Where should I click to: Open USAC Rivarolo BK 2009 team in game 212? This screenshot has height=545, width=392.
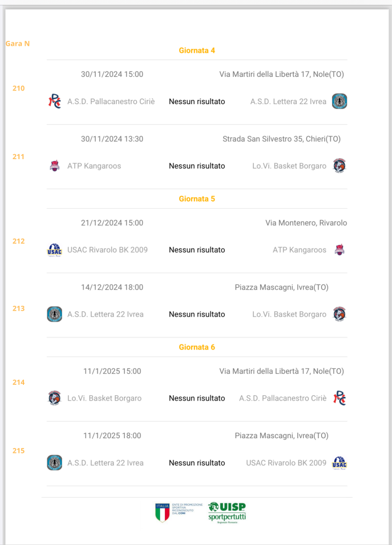(x=107, y=250)
